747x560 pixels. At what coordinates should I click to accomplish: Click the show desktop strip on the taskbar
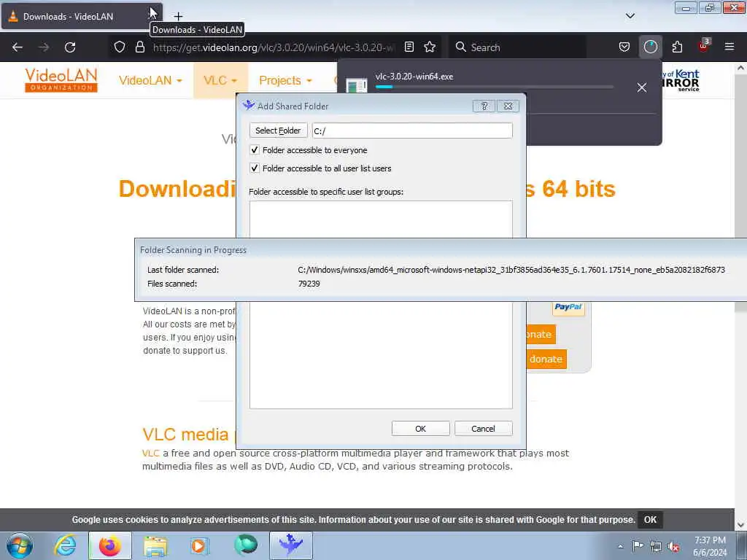[x=742, y=545]
